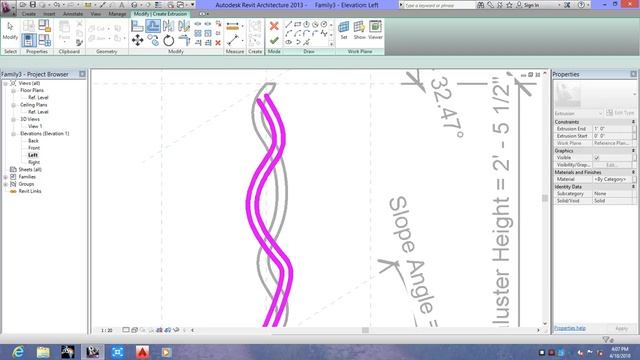Click the red Cancel Edit Mode X

274,26
